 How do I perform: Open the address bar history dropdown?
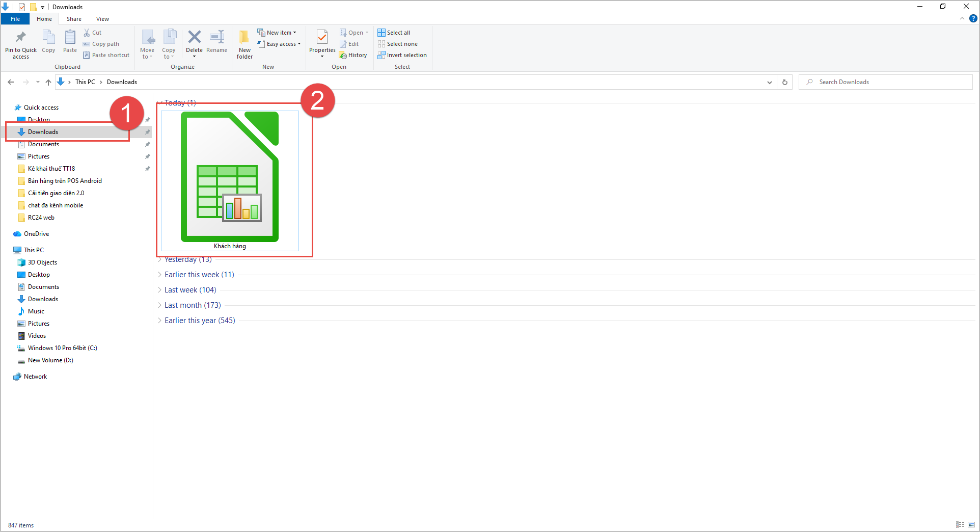click(769, 82)
